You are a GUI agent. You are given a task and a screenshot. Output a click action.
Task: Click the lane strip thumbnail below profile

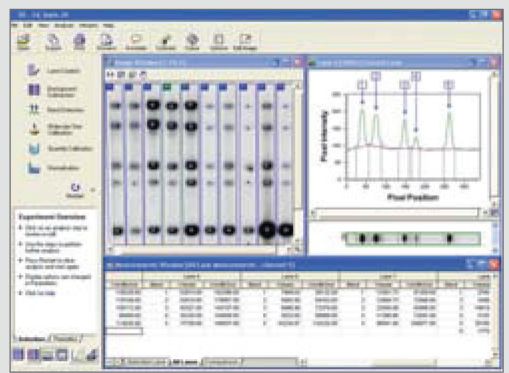[x=413, y=238]
